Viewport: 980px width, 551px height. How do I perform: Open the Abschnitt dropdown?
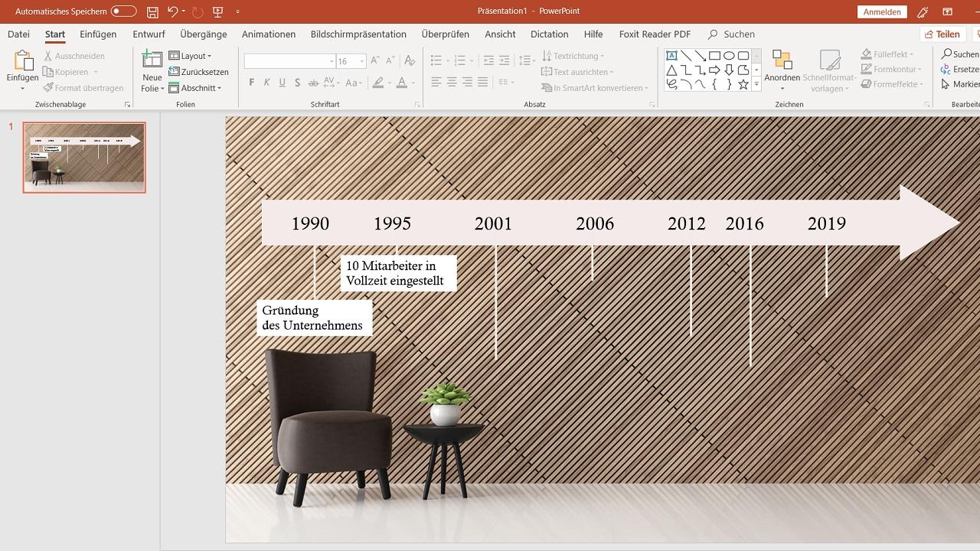tap(194, 88)
